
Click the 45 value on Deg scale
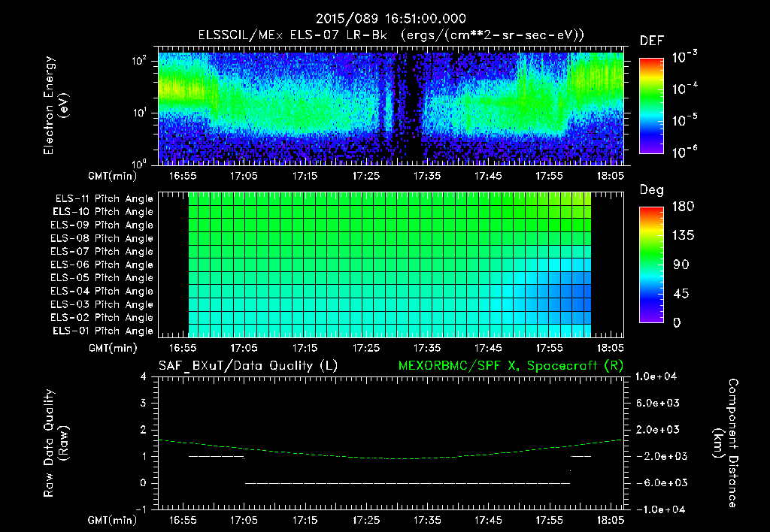tap(681, 294)
